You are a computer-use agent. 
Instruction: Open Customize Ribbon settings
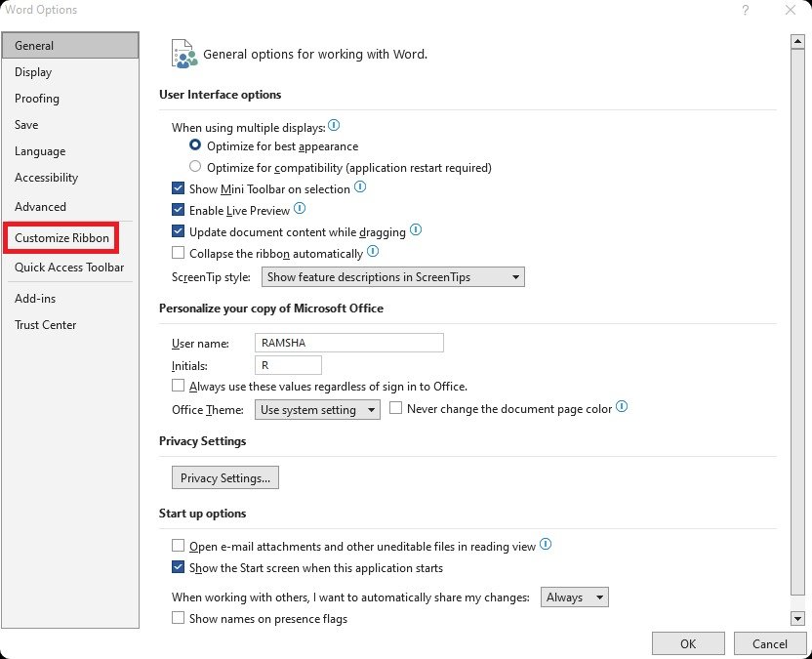pos(61,238)
